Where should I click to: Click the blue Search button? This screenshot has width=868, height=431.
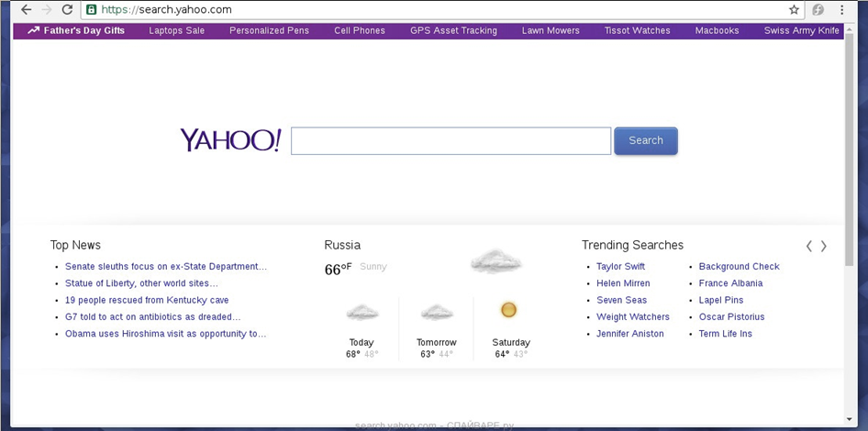pyautogui.click(x=645, y=140)
